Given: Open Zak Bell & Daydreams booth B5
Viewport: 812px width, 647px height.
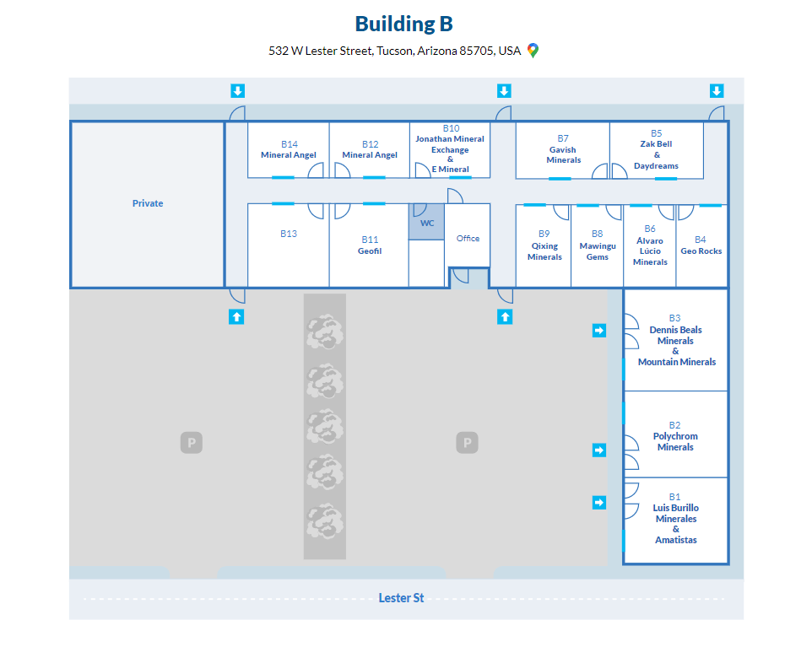Looking at the screenshot, I should [656, 150].
